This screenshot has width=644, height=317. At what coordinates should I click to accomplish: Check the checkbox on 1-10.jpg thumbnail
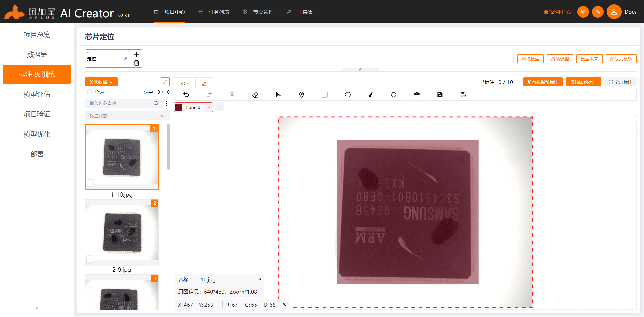(x=90, y=183)
